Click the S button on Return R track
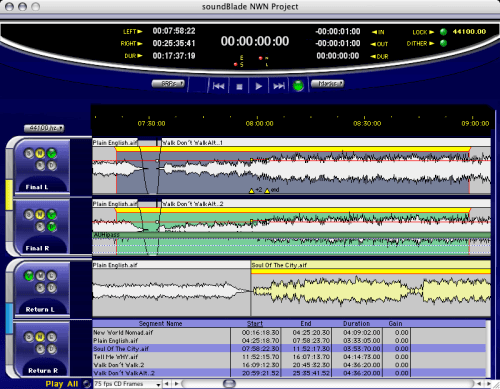The image size is (500, 389). coord(29,337)
